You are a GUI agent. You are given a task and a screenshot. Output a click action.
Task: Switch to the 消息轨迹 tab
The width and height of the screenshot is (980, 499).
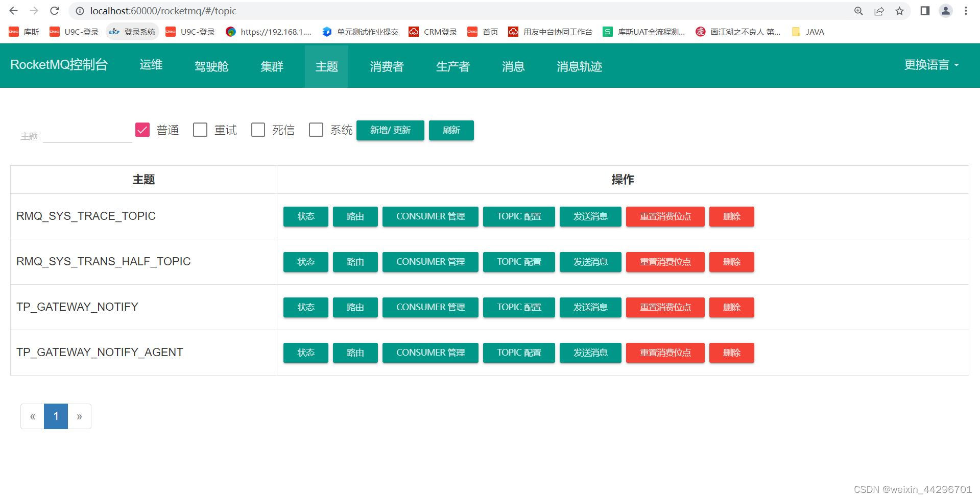point(580,66)
